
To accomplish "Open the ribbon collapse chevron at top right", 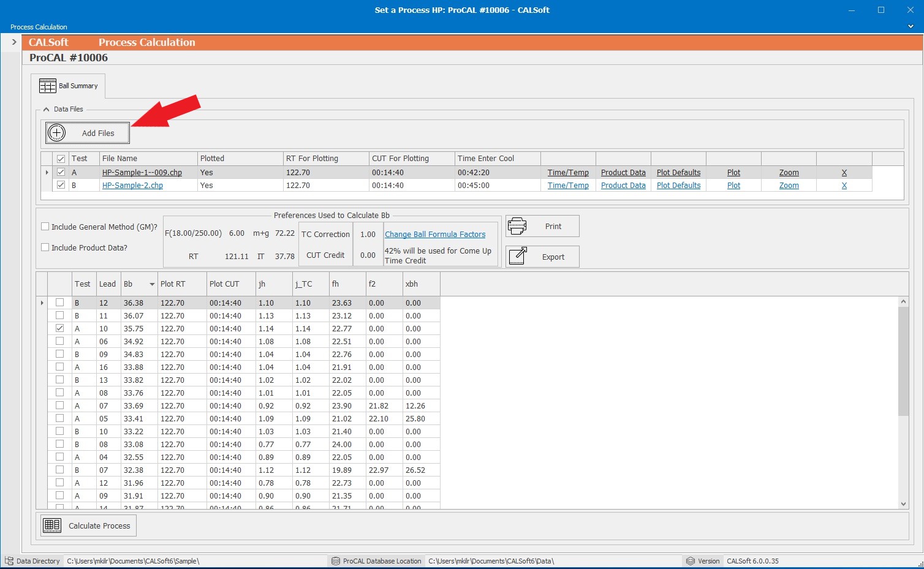I will click(x=911, y=26).
